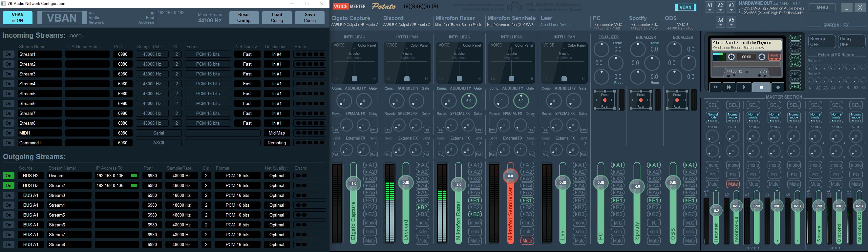Unmute the A2 Monitor-LS bus
Image resolution: width=868 pixels, height=252 pixels.
pos(733,184)
